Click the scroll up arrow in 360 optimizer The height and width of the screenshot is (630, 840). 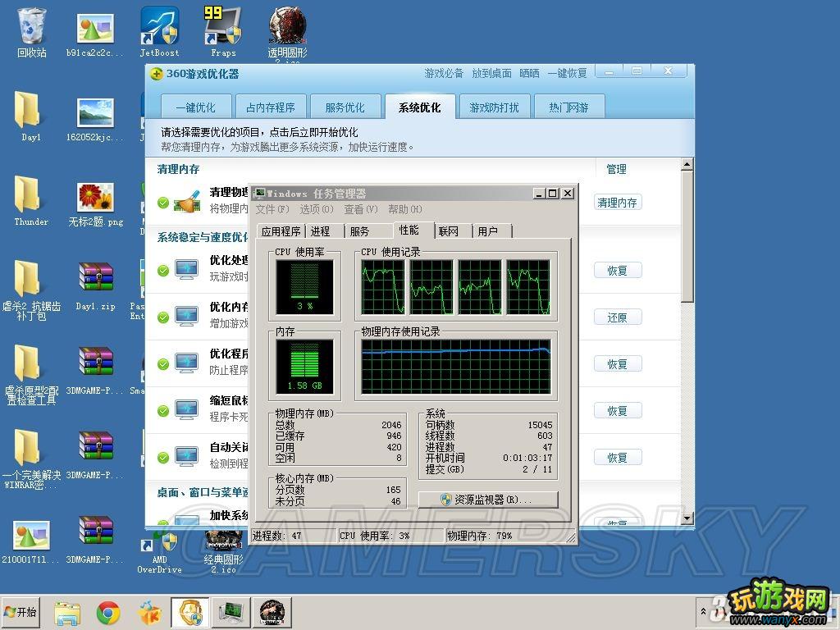coord(687,164)
